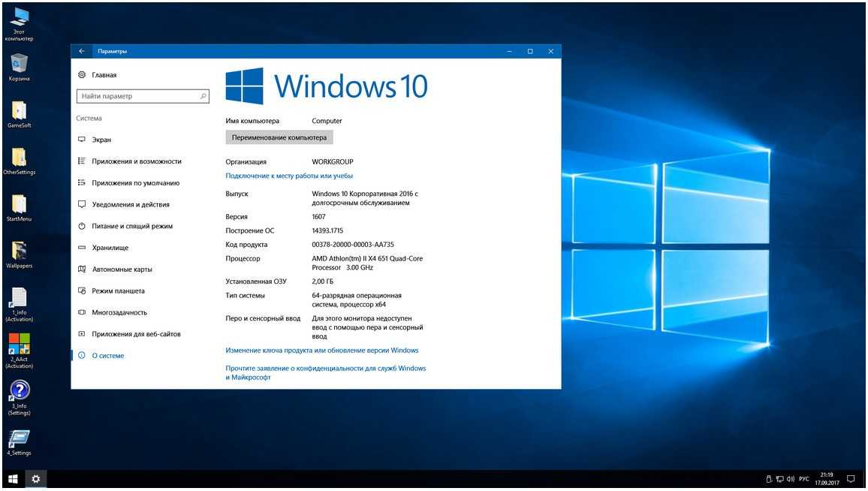Open Питание и спящий режим
868x491 pixels.
coord(132,226)
